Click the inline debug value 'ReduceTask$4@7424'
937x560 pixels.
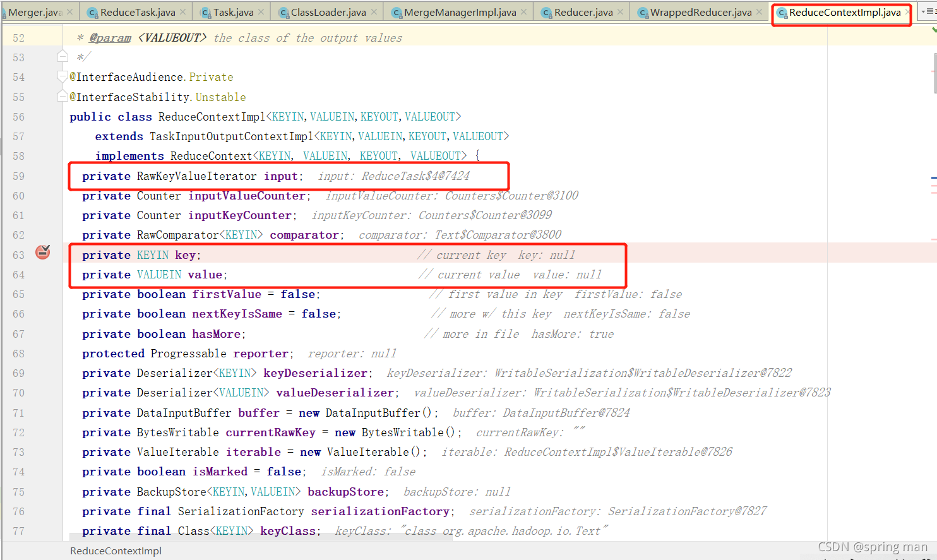point(415,176)
